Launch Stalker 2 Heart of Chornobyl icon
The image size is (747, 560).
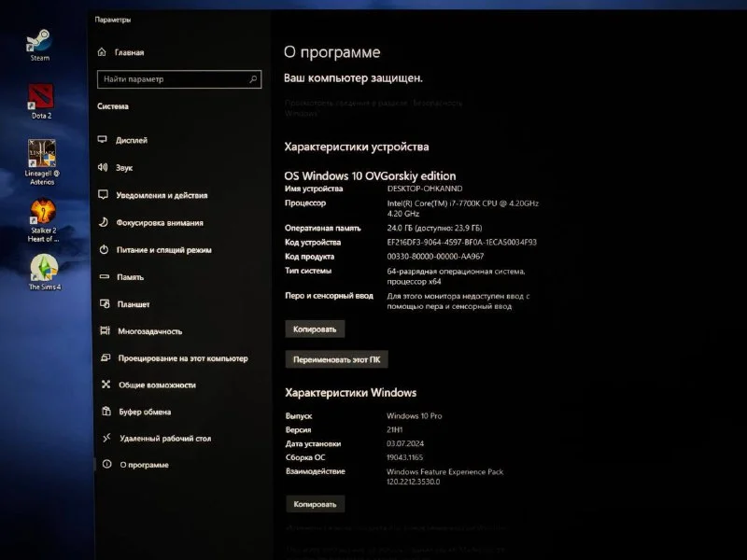pos(42,213)
